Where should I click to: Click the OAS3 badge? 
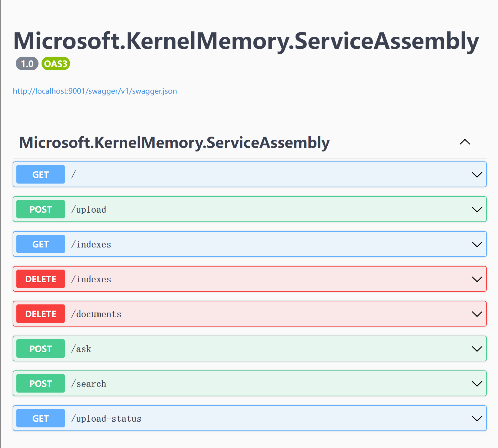[x=56, y=64]
